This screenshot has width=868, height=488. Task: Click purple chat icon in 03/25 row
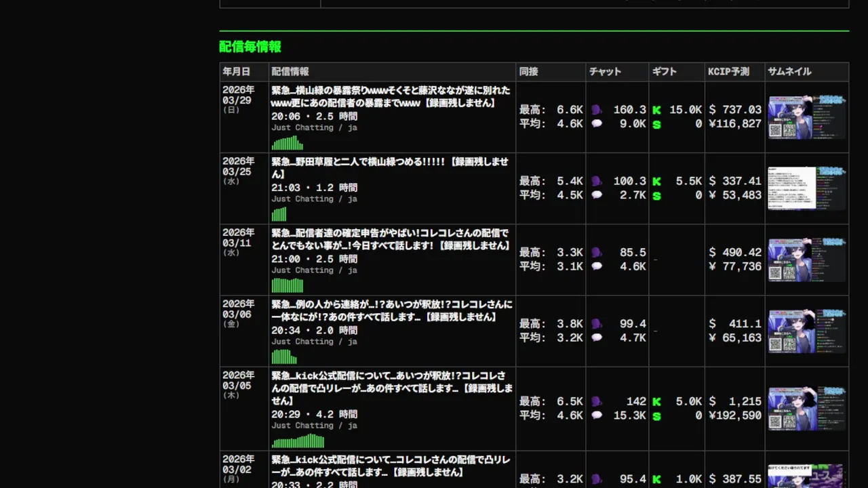[x=596, y=181]
